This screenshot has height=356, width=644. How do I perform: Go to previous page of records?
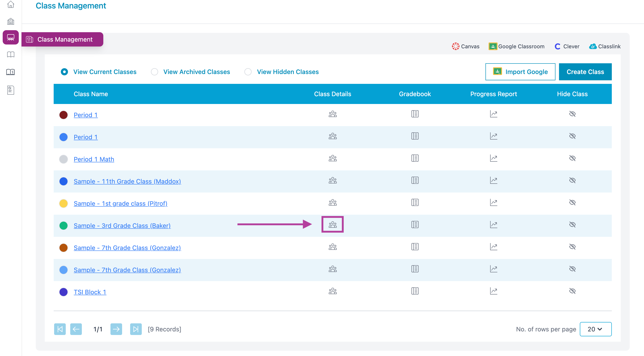76,329
